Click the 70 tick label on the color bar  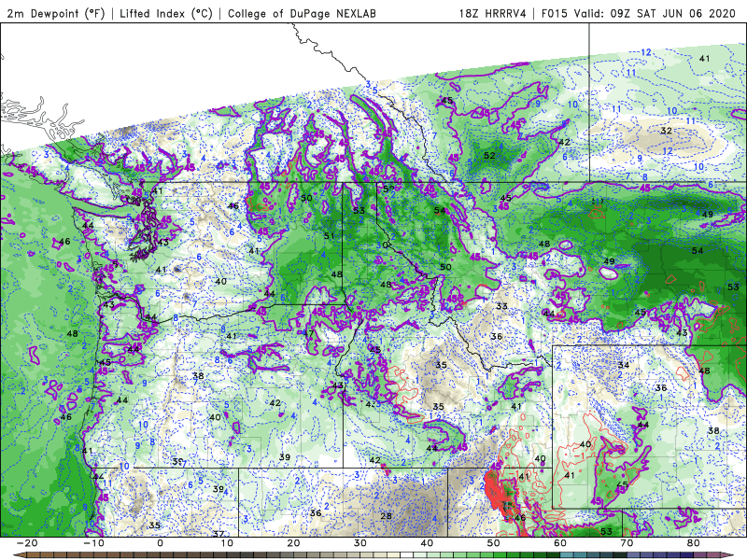click(627, 543)
